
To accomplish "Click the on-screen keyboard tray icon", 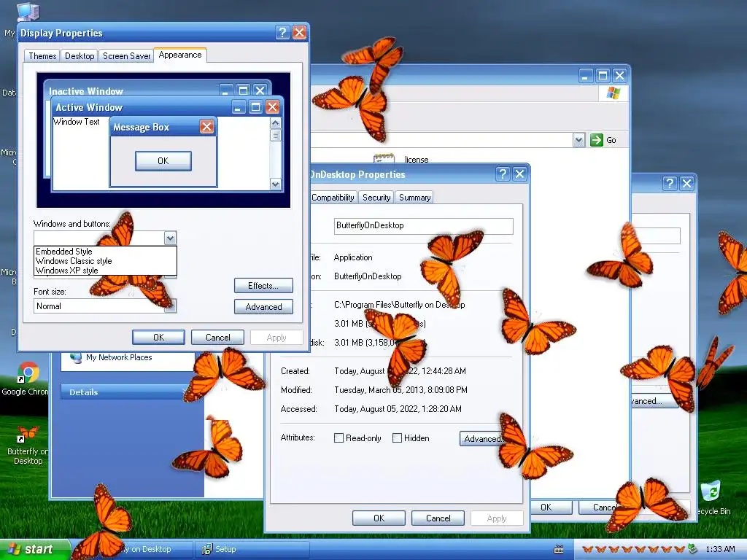I will point(559,550).
